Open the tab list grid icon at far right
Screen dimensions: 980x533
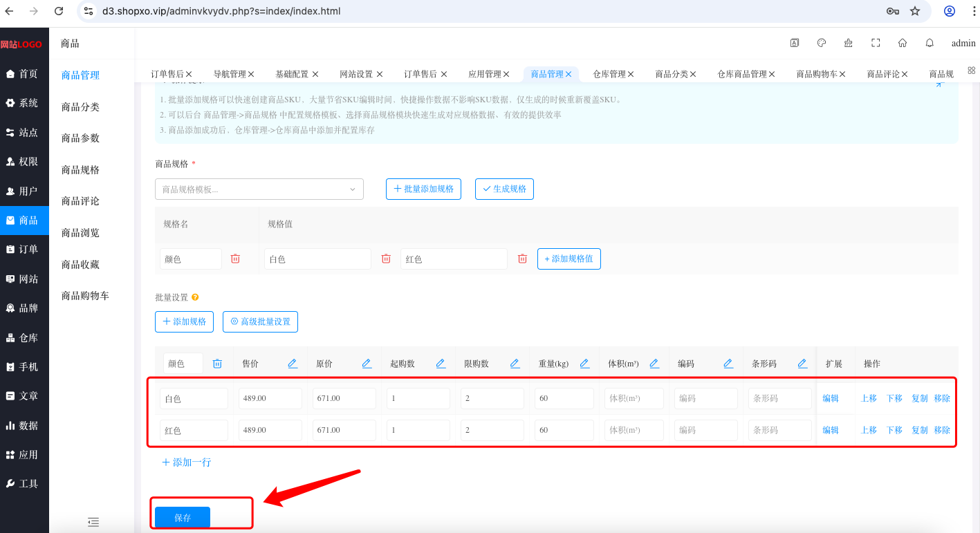pos(971,71)
